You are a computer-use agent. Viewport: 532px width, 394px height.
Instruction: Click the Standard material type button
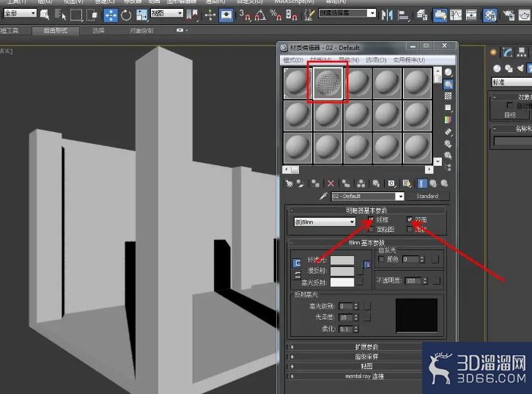tap(427, 196)
